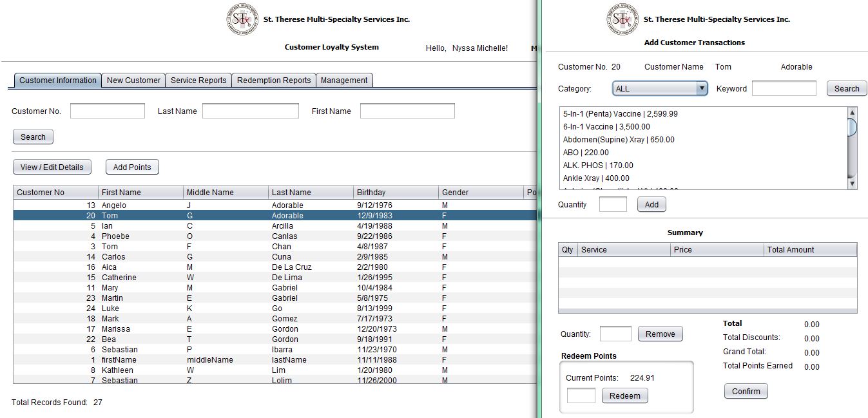868x418 pixels.
Task: Click the Search button under Customer No. field
Action: click(x=33, y=137)
